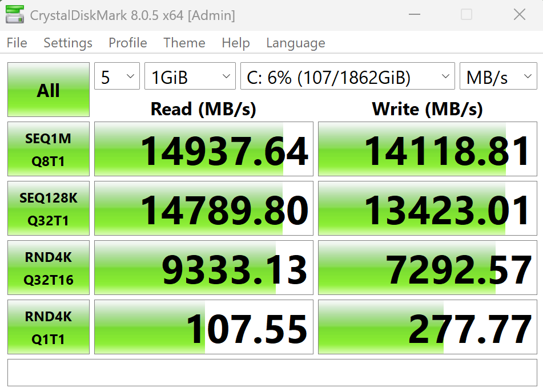Image resolution: width=543 pixels, height=392 pixels.
Task: Open the Profile menu
Action: (127, 43)
